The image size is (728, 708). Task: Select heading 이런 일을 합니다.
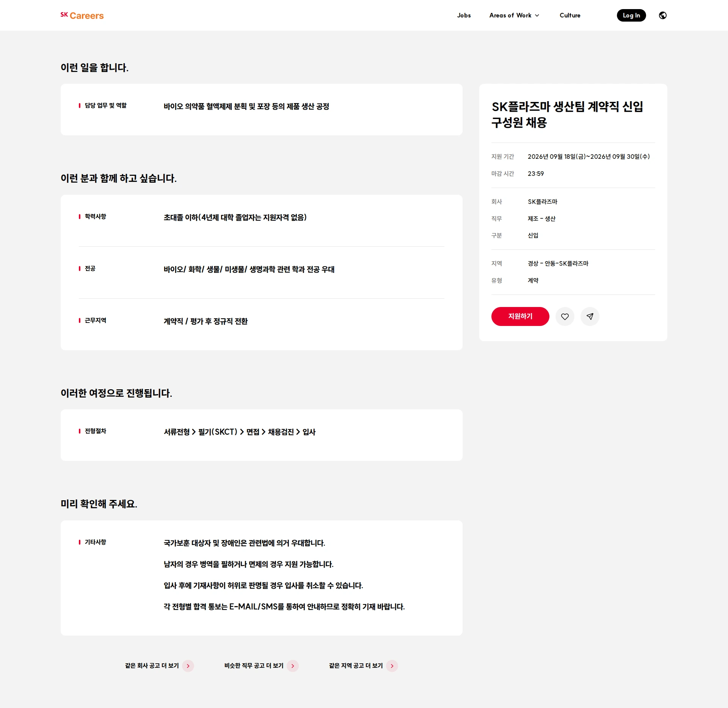click(x=95, y=67)
